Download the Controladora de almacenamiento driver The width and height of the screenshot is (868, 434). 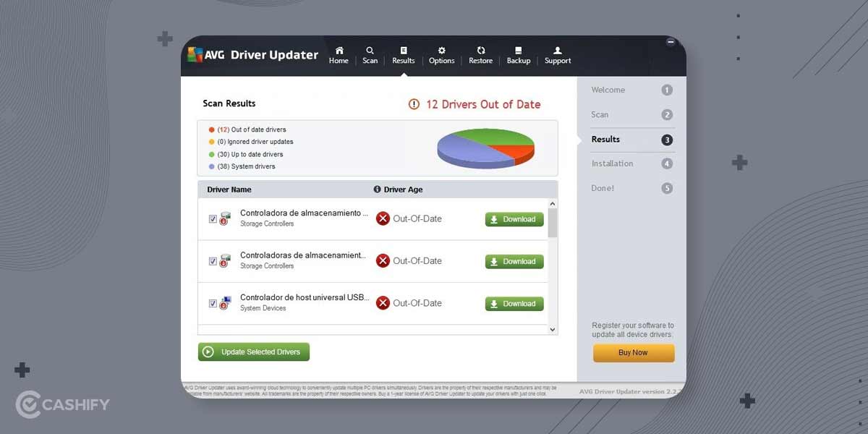tap(514, 218)
